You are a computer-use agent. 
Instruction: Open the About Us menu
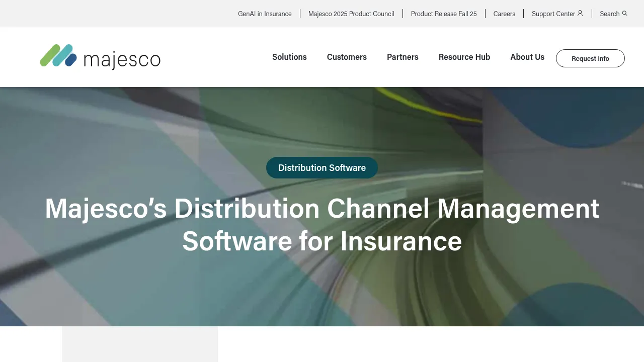[527, 57]
